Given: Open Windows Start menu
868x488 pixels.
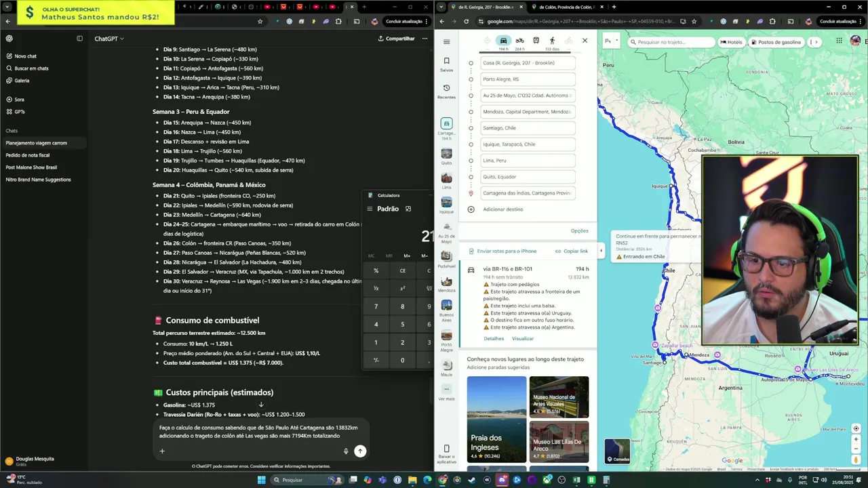Looking at the screenshot, I should (262, 480).
